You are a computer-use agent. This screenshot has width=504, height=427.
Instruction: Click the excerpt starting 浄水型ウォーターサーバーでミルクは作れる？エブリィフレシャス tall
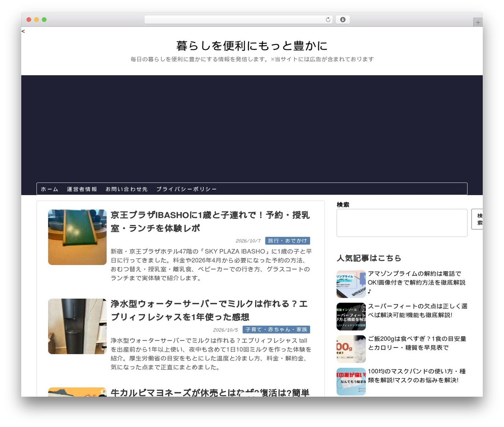[211, 354]
